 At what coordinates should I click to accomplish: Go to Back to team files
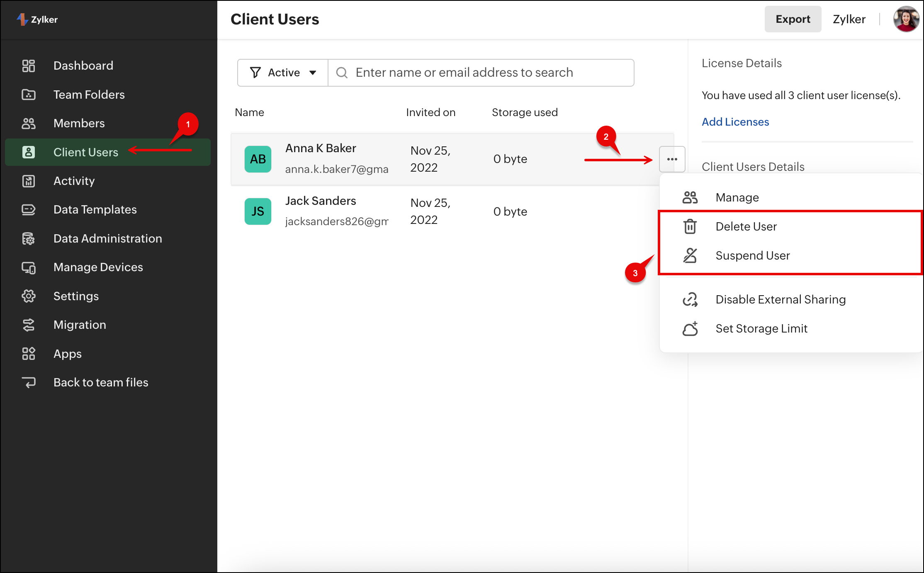[100, 382]
